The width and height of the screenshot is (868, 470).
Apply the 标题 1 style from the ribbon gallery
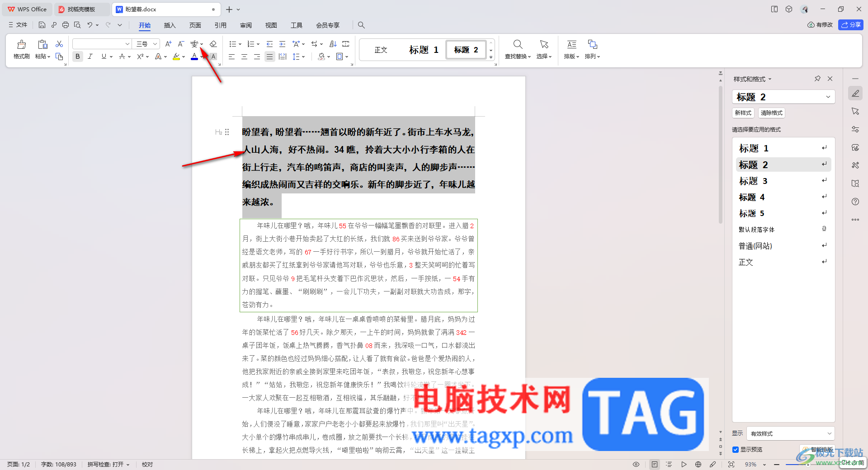[424, 50]
